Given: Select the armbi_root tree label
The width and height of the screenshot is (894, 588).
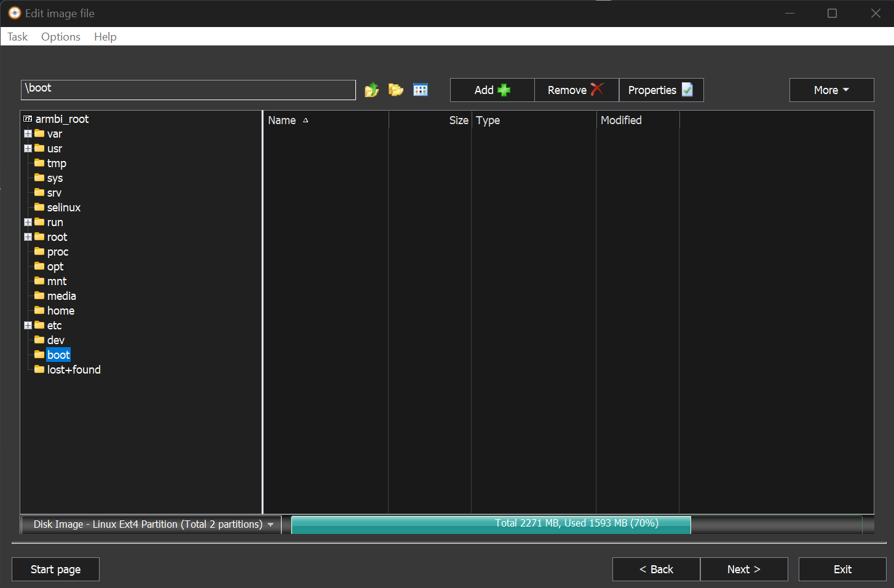Looking at the screenshot, I should point(62,119).
